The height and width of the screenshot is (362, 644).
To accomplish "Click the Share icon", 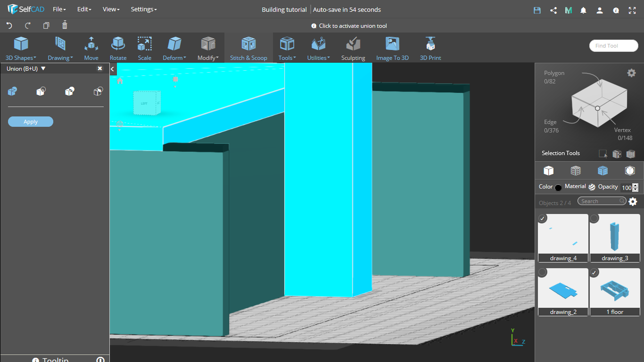I will 553,10.
